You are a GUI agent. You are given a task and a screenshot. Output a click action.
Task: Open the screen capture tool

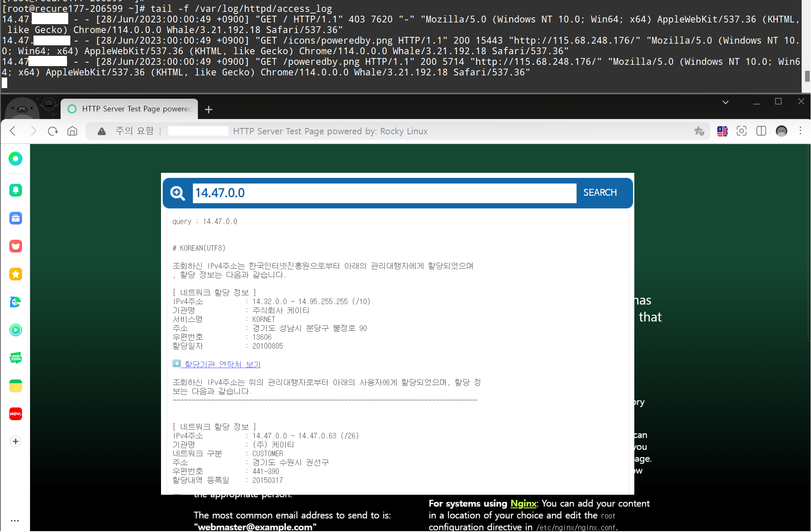click(742, 131)
